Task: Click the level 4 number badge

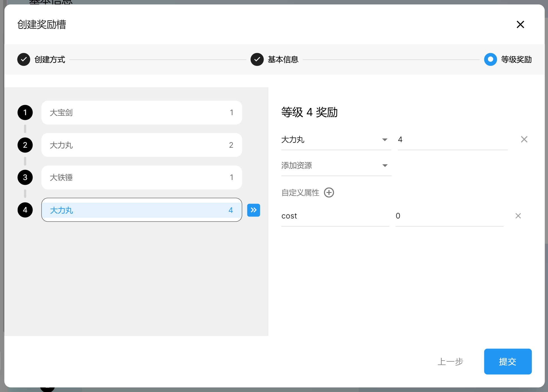Action: click(25, 210)
